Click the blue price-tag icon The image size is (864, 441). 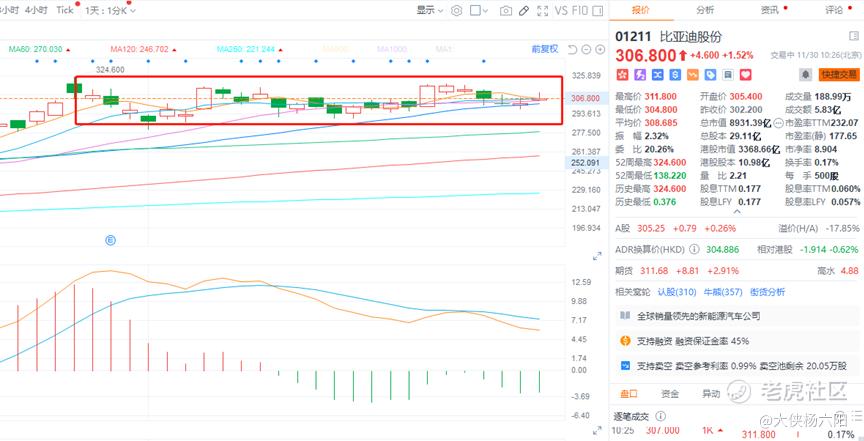coord(710,74)
